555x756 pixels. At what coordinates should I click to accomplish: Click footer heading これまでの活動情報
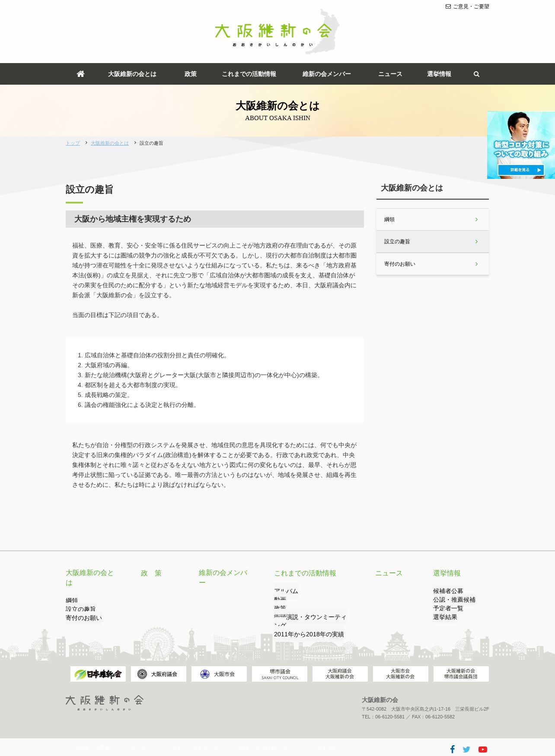pyautogui.click(x=305, y=573)
